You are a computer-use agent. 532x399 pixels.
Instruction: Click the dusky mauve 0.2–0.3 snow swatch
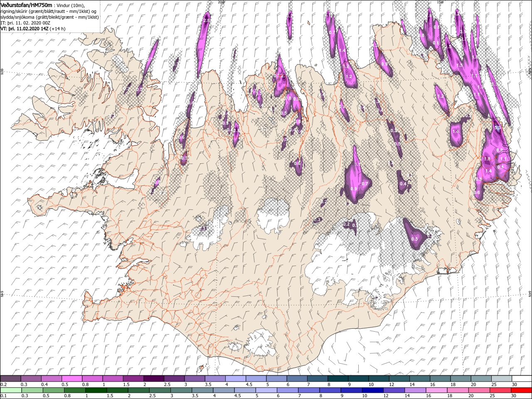(10, 379)
